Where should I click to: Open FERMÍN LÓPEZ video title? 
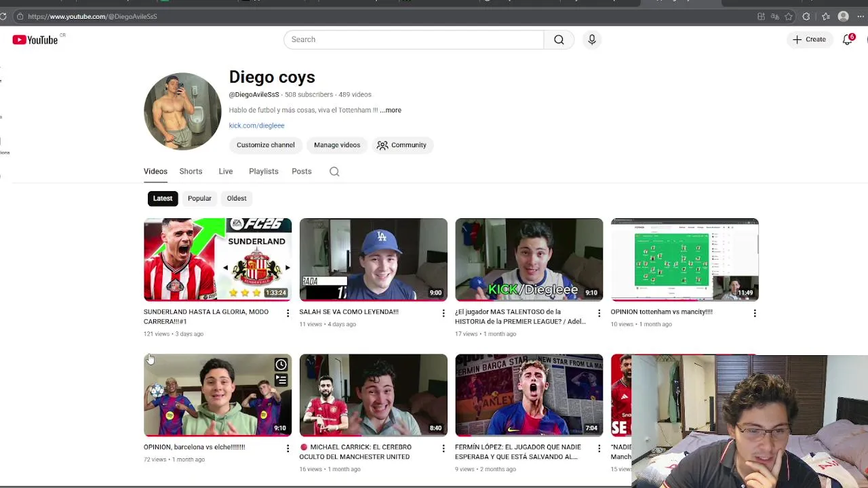(x=517, y=452)
